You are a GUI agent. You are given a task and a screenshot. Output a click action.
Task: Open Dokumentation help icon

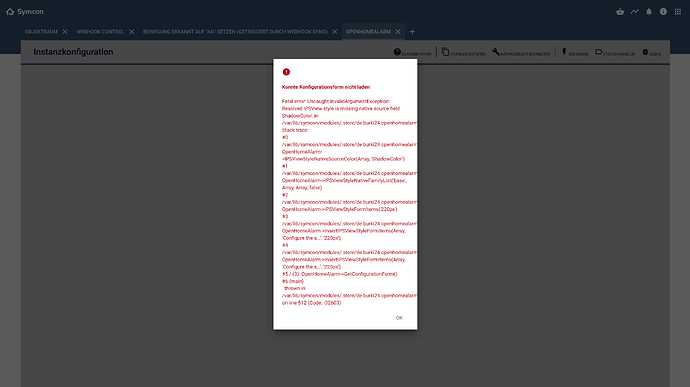click(397, 52)
